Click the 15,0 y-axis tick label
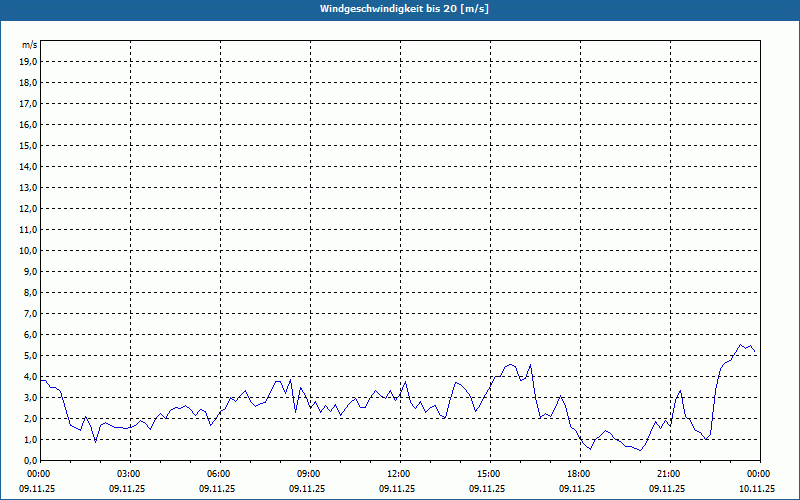800x500 pixels. [x=29, y=145]
